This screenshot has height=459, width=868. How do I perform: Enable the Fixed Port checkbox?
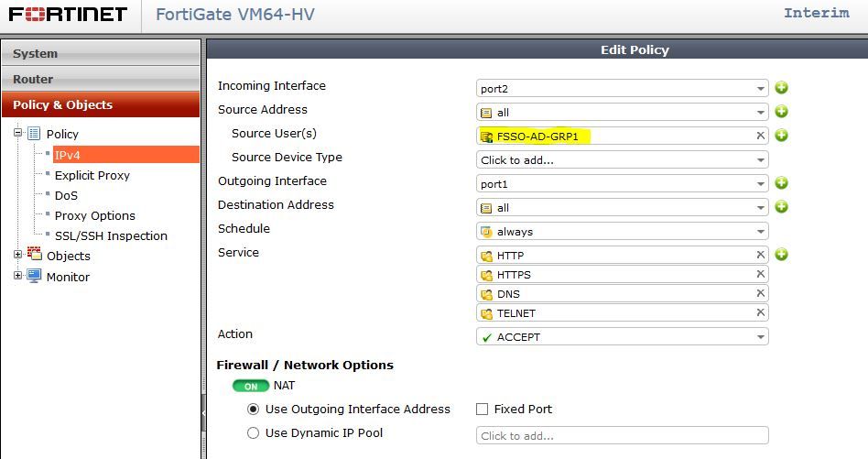483,410
